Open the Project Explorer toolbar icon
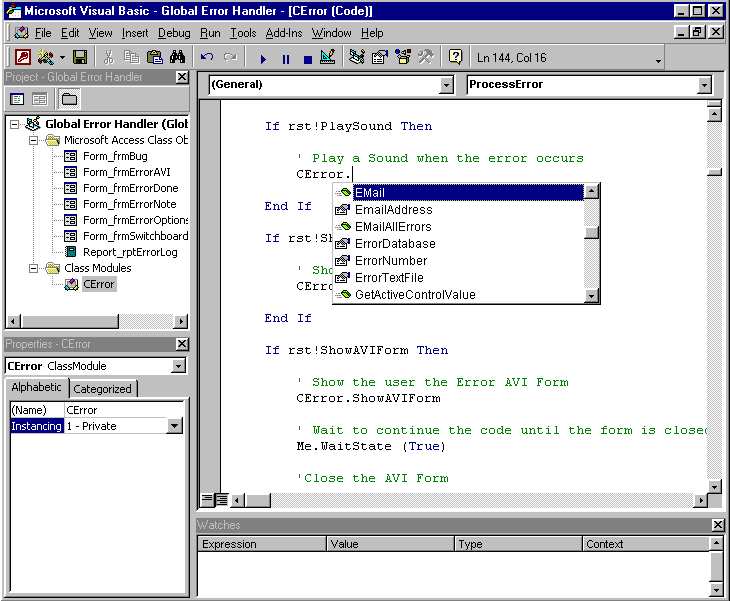Viewport: 730px width, 601px height. point(357,57)
